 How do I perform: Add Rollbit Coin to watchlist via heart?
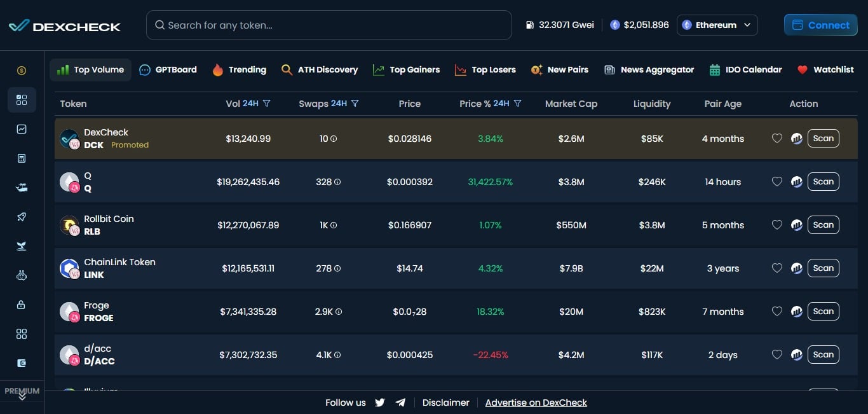[776, 225]
